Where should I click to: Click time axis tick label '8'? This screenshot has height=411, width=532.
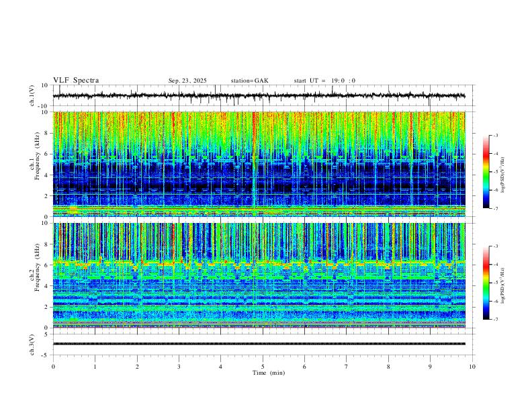click(x=388, y=367)
